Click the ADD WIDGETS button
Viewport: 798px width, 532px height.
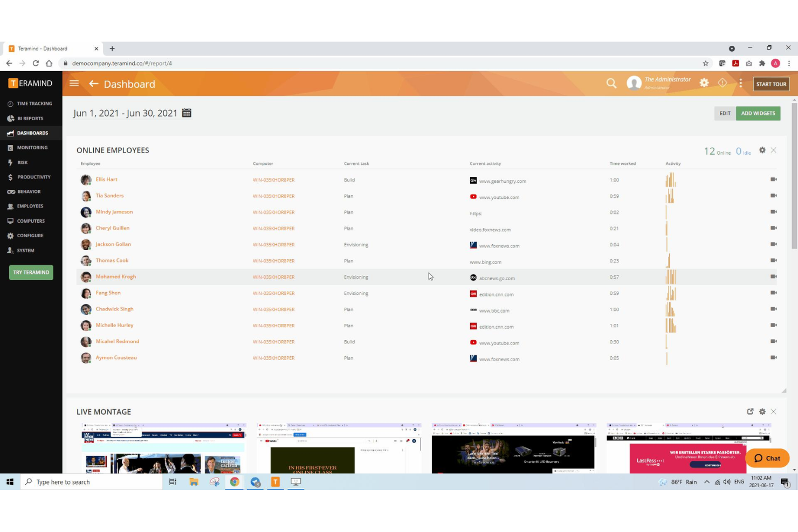(x=758, y=113)
